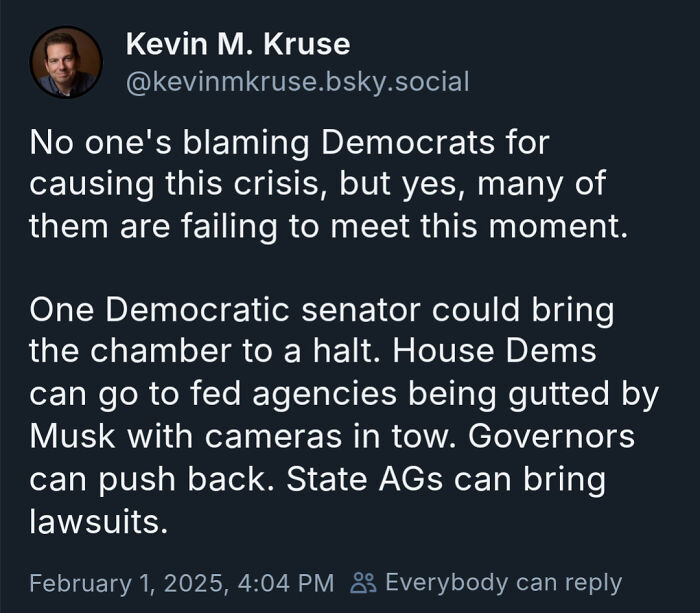
Task: Click the word Democrats in the first line
Action: (408, 142)
